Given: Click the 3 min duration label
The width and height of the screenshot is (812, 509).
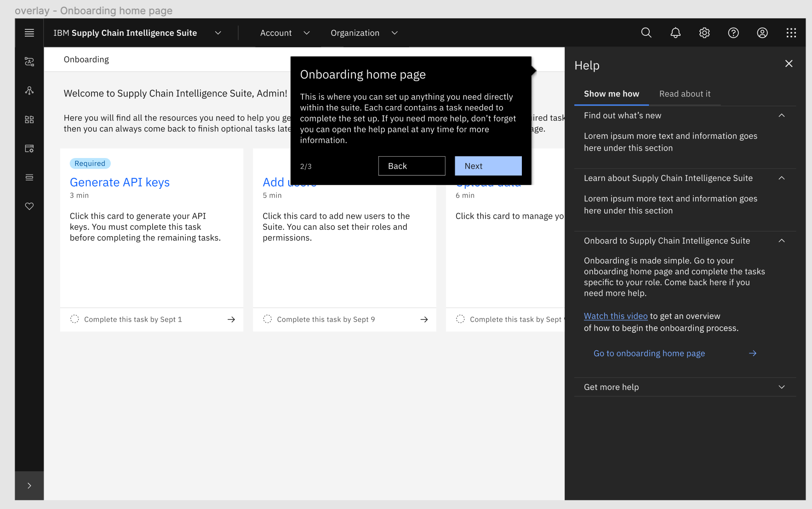Looking at the screenshot, I should (79, 195).
